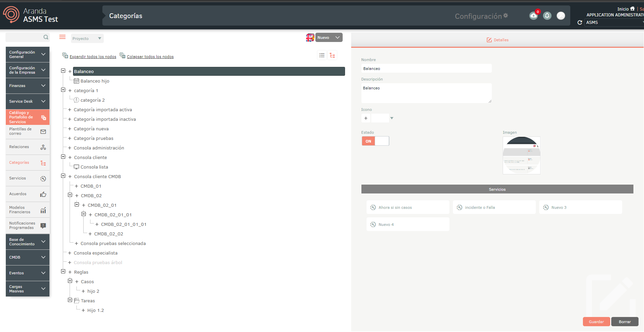Open the Ahora si sin casos service

408,207
